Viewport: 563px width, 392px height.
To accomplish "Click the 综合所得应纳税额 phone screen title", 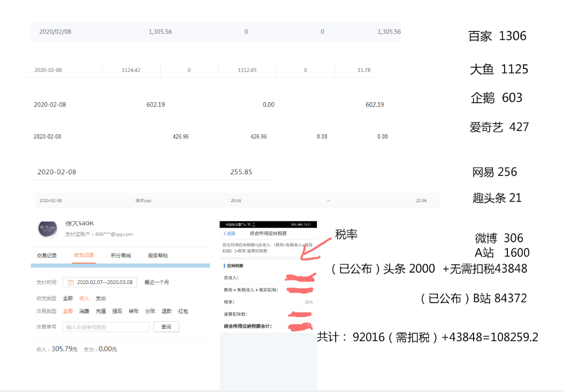I will click(268, 234).
